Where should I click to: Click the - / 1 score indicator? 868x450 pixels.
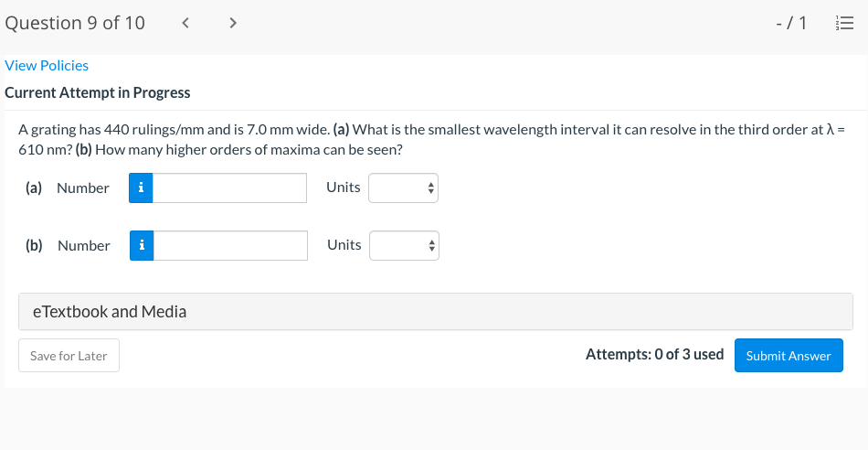coord(791,23)
